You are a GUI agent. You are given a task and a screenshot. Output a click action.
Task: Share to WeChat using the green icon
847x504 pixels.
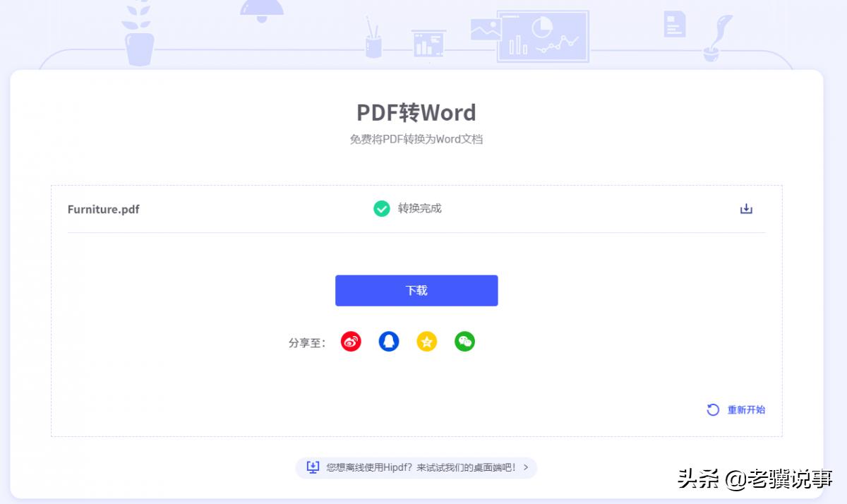click(464, 341)
